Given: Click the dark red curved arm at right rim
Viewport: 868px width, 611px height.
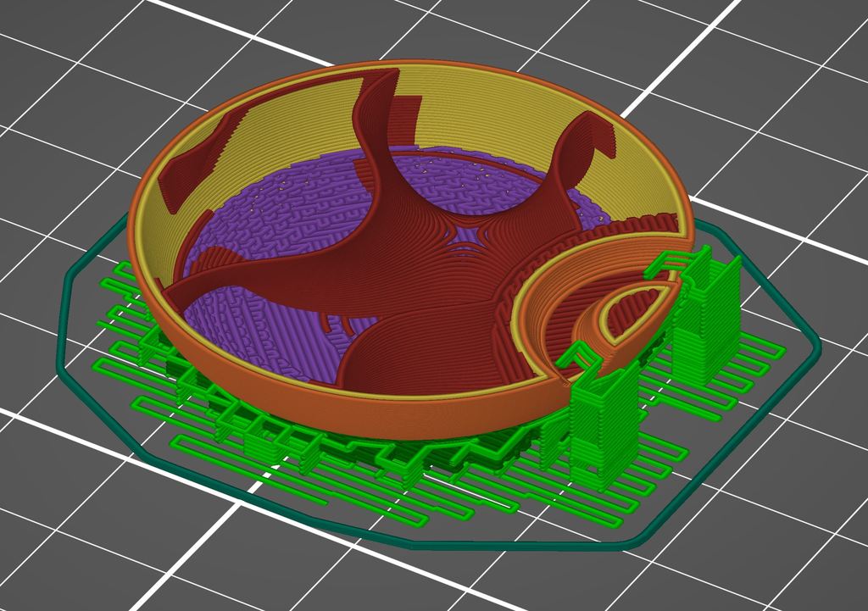Looking at the screenshot, I should [581, 149].
